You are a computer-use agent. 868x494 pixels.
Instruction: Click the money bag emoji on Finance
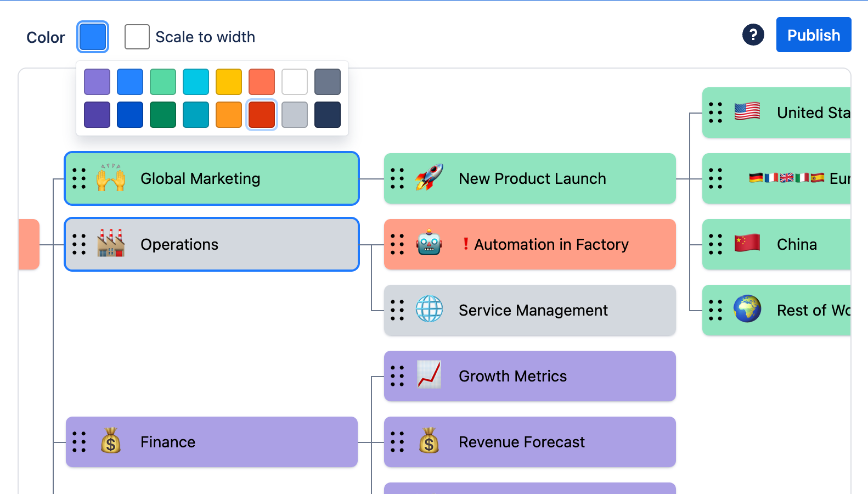[111, 440]
